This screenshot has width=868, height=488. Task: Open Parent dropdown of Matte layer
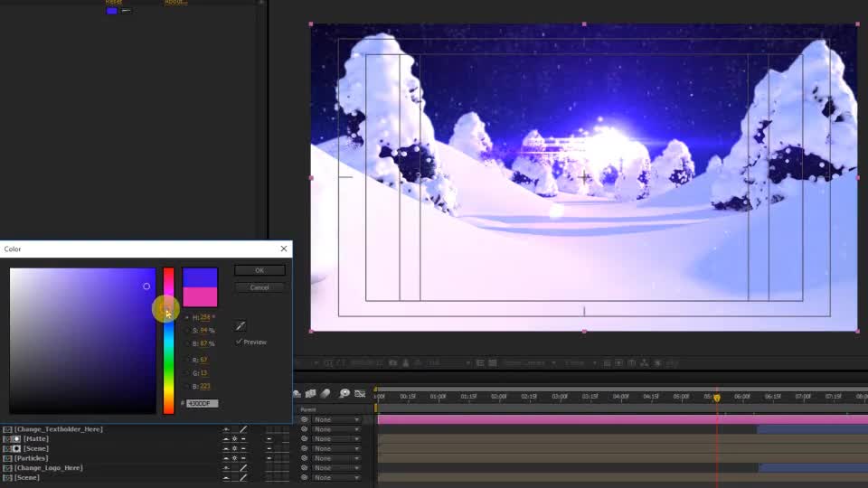(x=336, y=439)
